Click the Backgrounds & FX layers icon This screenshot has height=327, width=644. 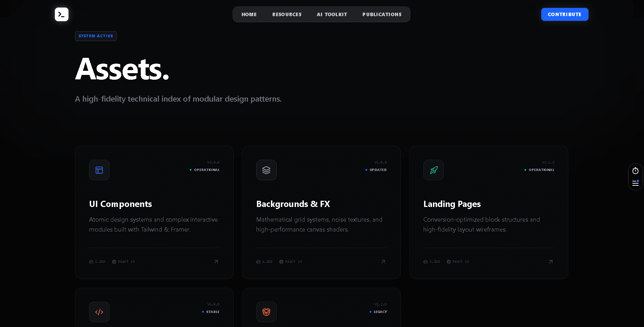[267, 170]
